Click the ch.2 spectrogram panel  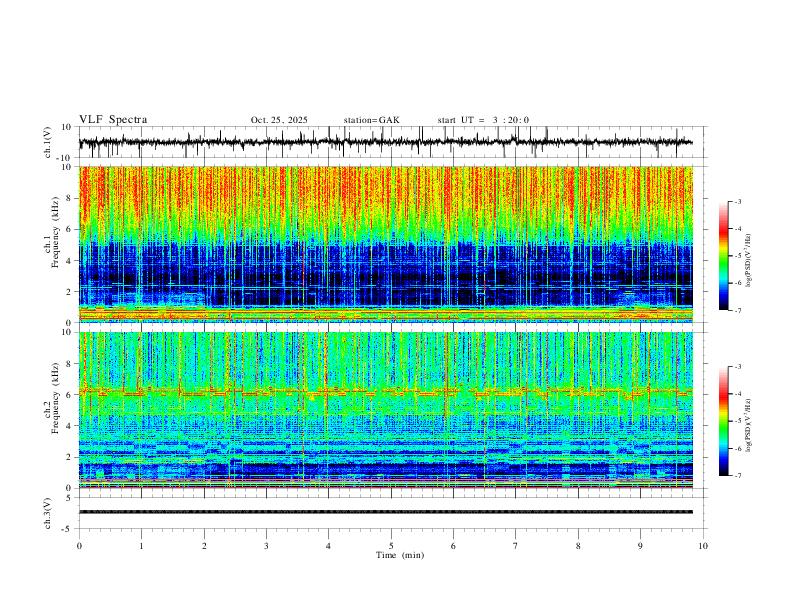[385, 410]
